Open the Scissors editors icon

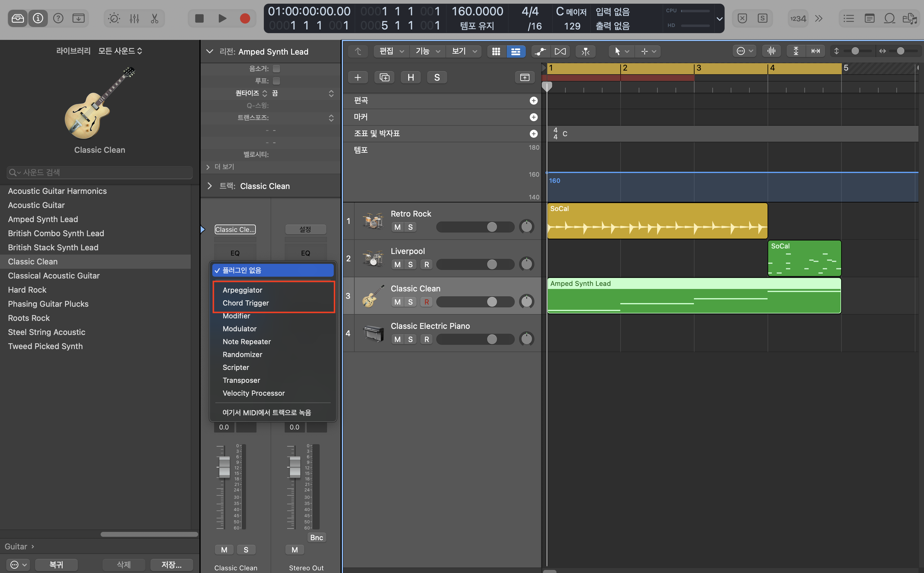coord(154,18)
